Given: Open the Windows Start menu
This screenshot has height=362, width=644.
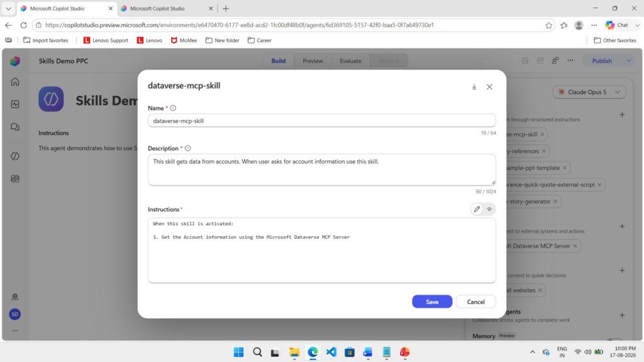Looking at the screenshot, I should pyautogui.click(x=238, y=352).
